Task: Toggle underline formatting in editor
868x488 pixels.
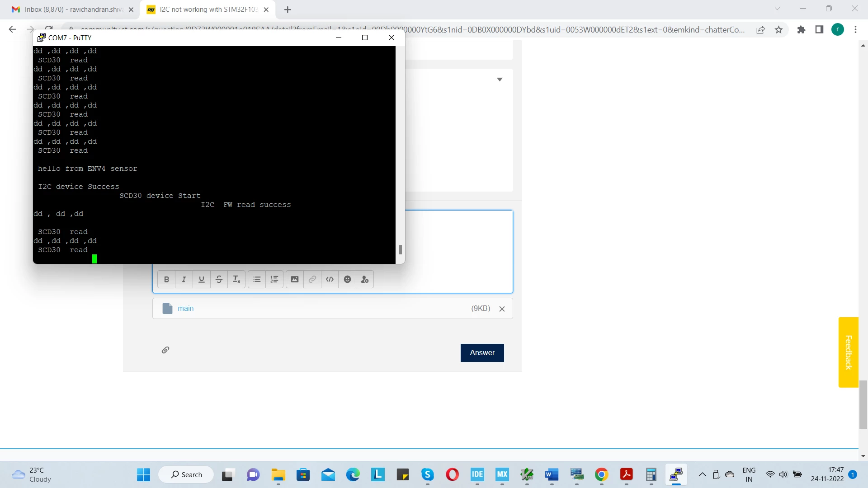Action: click(202, 279)
